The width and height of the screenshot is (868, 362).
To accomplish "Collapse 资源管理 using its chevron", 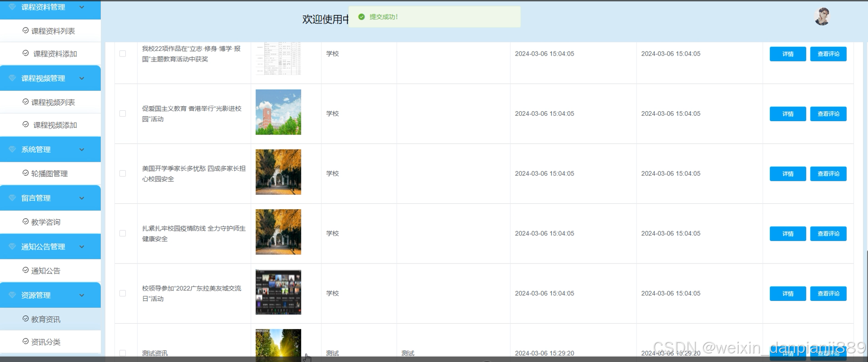I will 82,295.
